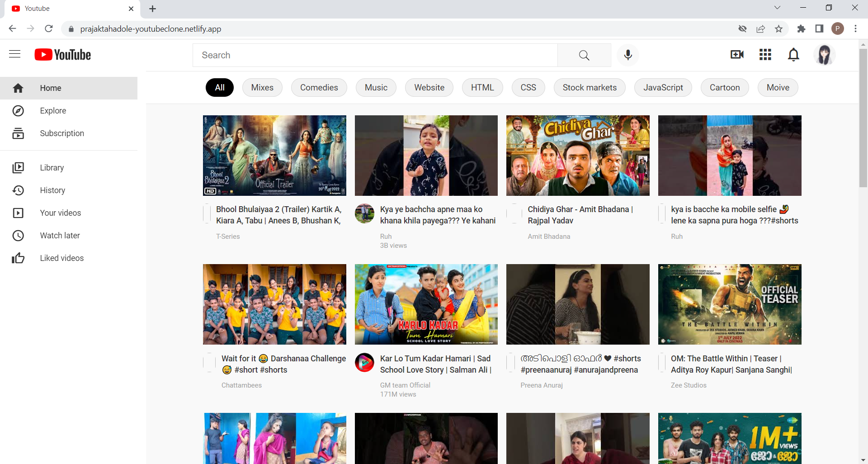Image resolution: width=868 pixels, height=464 pixels.
Task: Open notifications bell icon
Action: click(793, 55)
